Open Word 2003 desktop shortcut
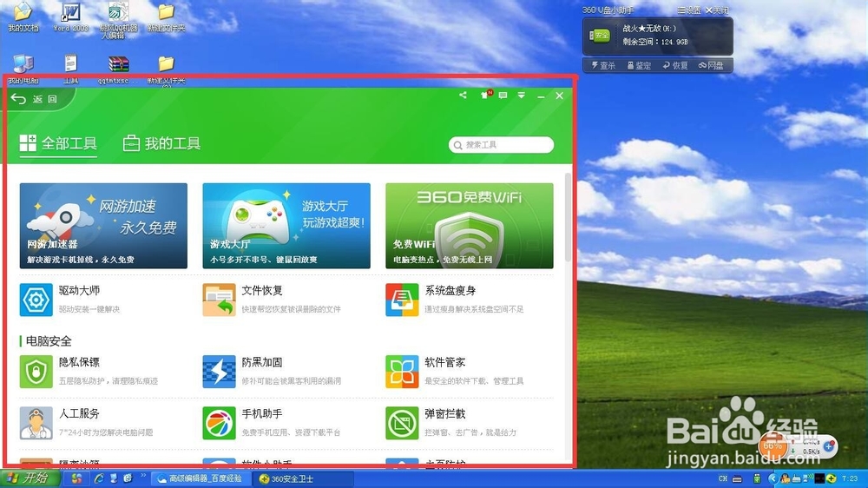The width and height of the screenshot is (868, 488). coord(70,17)
